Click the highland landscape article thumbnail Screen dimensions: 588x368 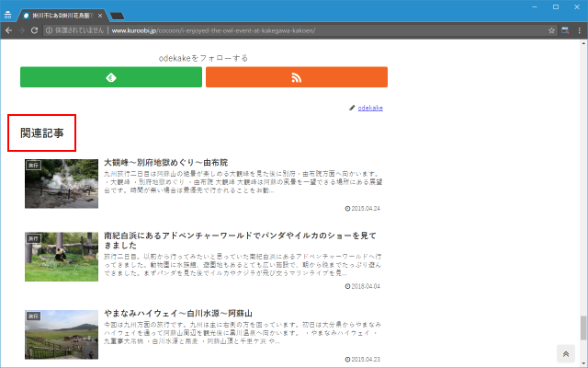[x=62, y=333]
